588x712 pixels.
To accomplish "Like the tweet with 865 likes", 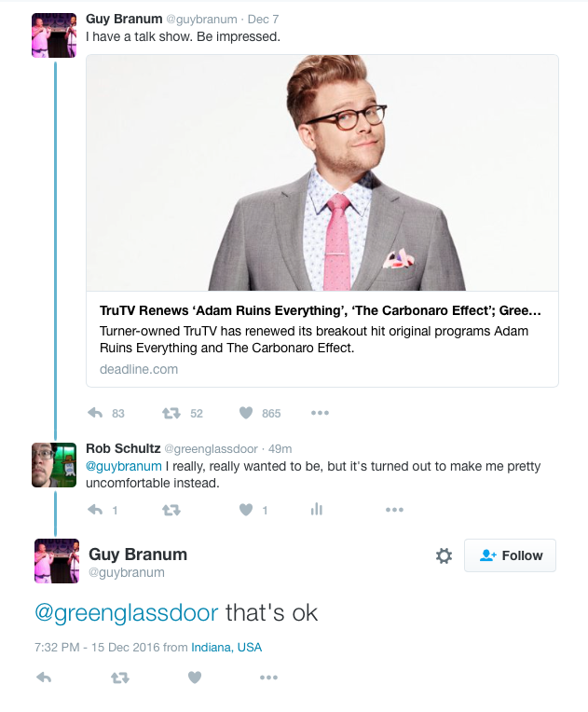I will pos(246,413).
